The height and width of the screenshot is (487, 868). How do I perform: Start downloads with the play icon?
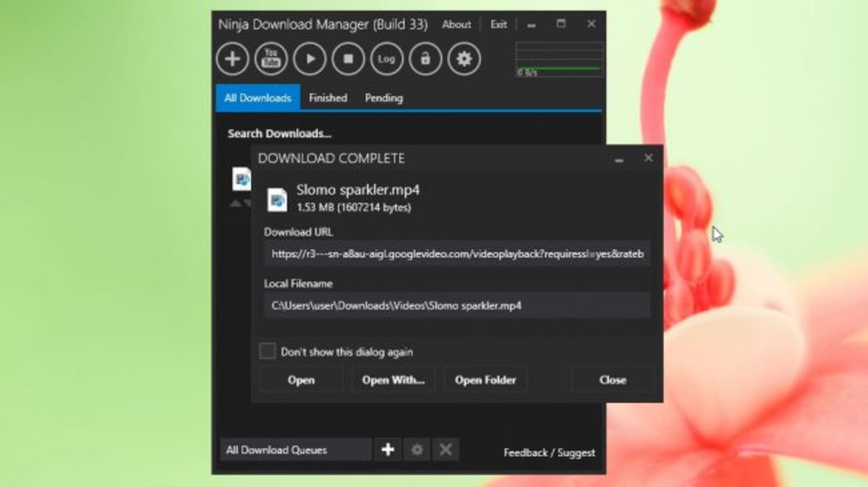pyautogui.click(x=309, y=59)
